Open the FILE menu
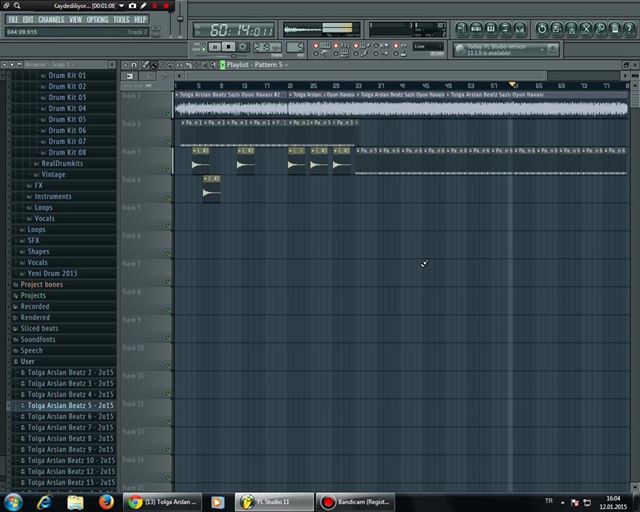The width and height of the screenshot is (640, 512). coord(13,20)
